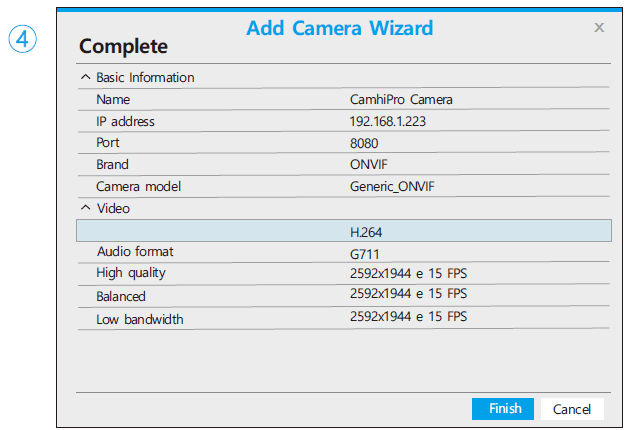Close the Add Camera Wizard dialog

coord(599,27)
